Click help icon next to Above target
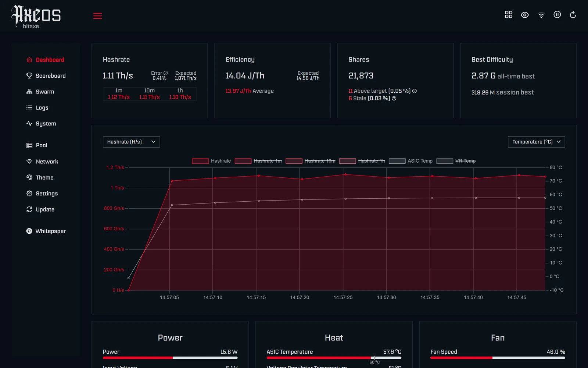 [x=415, y=91]
